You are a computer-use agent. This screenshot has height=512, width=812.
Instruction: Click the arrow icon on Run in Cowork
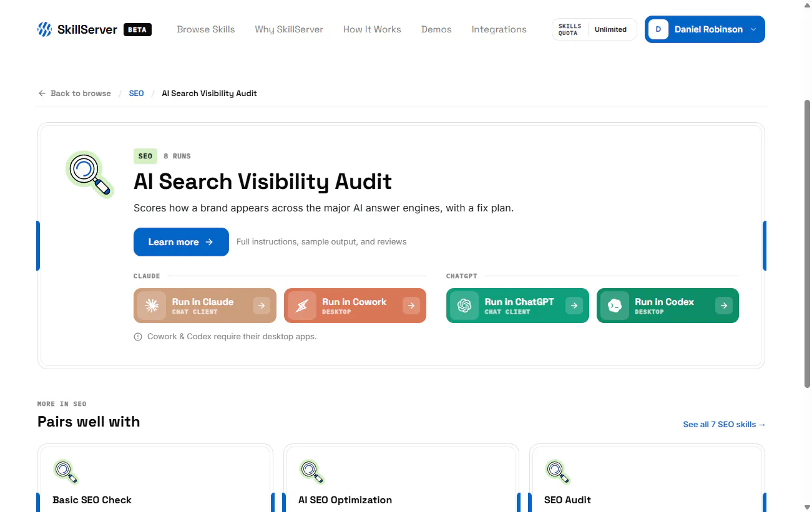point(411,306)
